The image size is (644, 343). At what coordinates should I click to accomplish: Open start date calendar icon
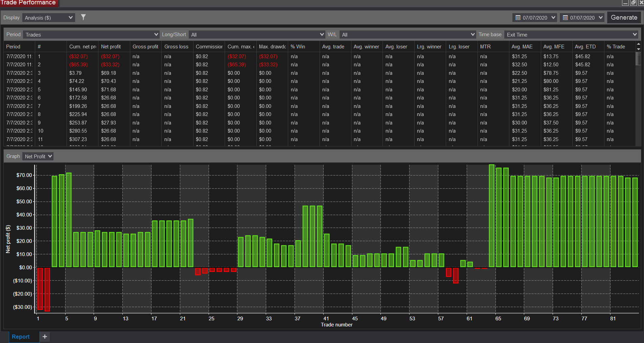518,18
